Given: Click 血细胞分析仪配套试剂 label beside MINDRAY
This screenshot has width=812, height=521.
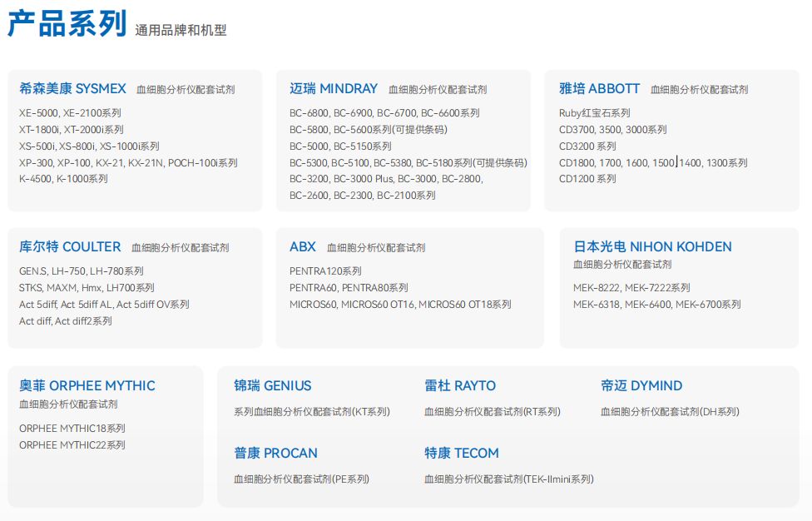Looking at the screenshot, I should coord(438,90).
